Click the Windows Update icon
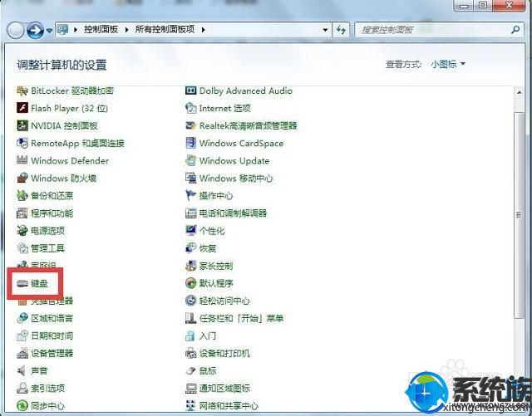The width and height of the screenshot is (532, 416). point(190,161)
